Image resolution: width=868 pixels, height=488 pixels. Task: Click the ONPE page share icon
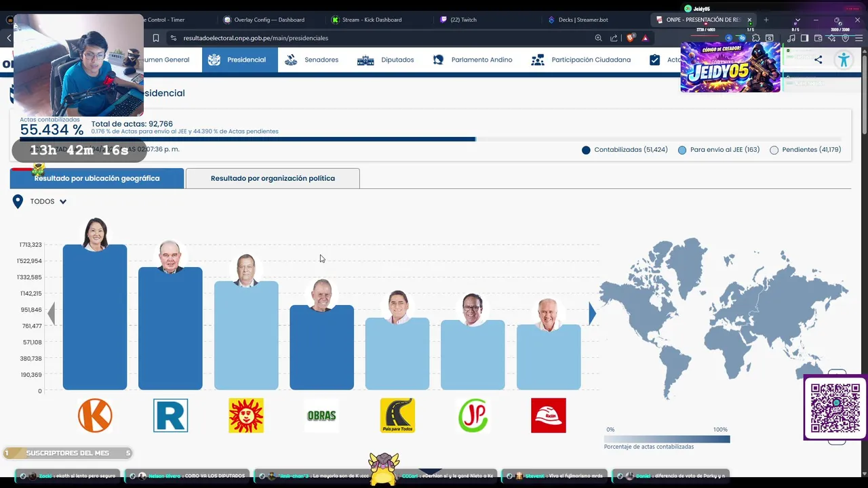818,60
